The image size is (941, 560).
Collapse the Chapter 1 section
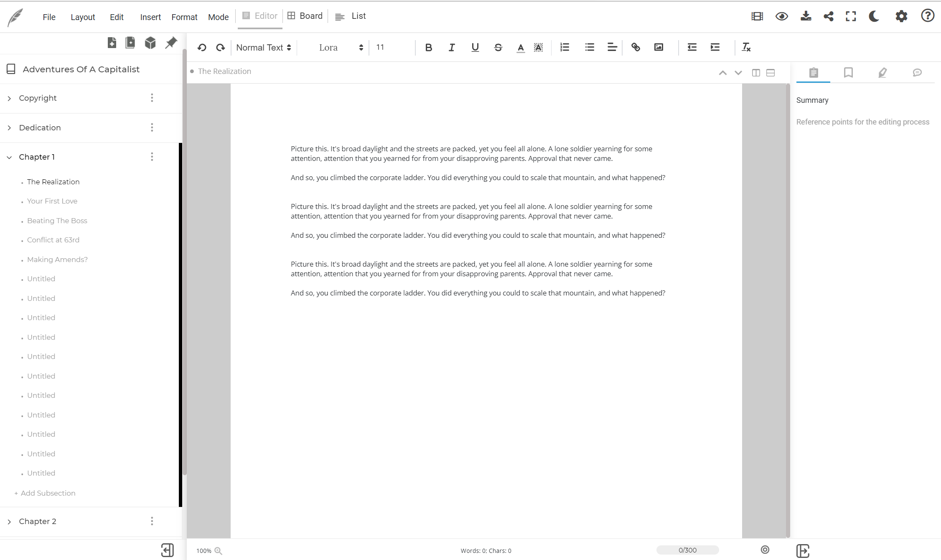[9, 157]
